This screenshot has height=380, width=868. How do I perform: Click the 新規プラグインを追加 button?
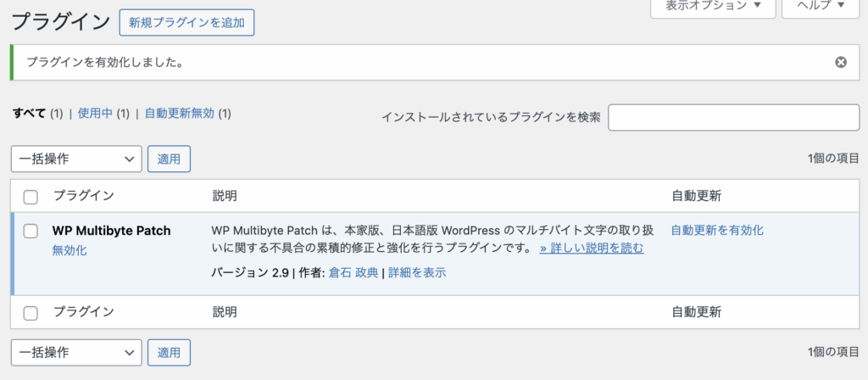click(x=186, y=23)
